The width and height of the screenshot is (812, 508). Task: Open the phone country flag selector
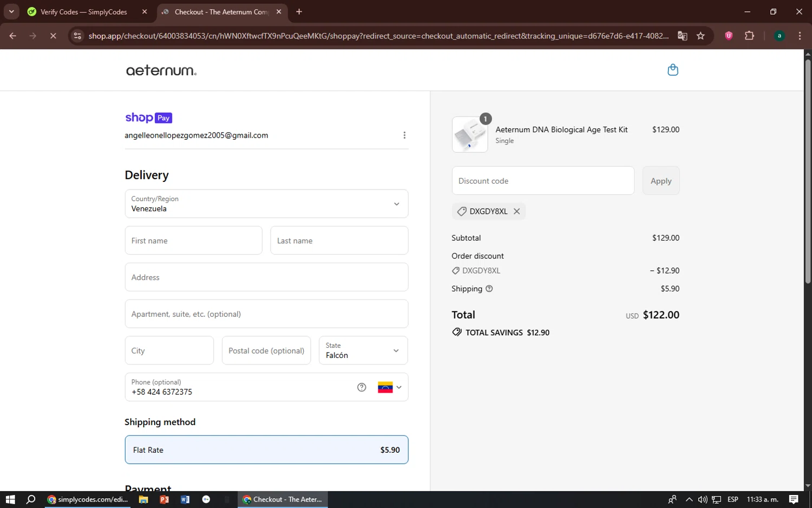[390, 387]
